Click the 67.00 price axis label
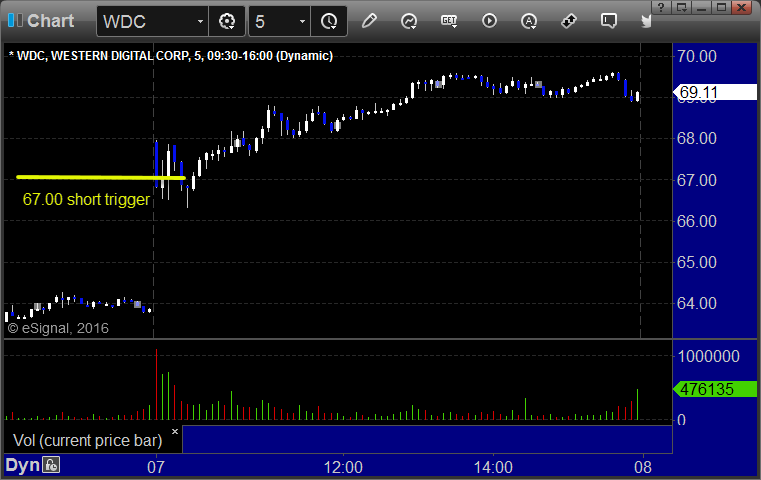 697,180
